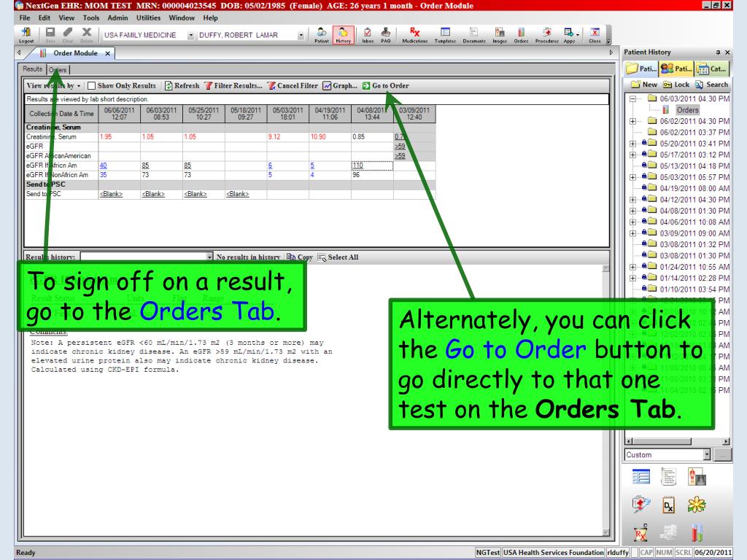The image size is (747, 560).
Task: Open the Medications Rx icon
Action: [415, 35]
